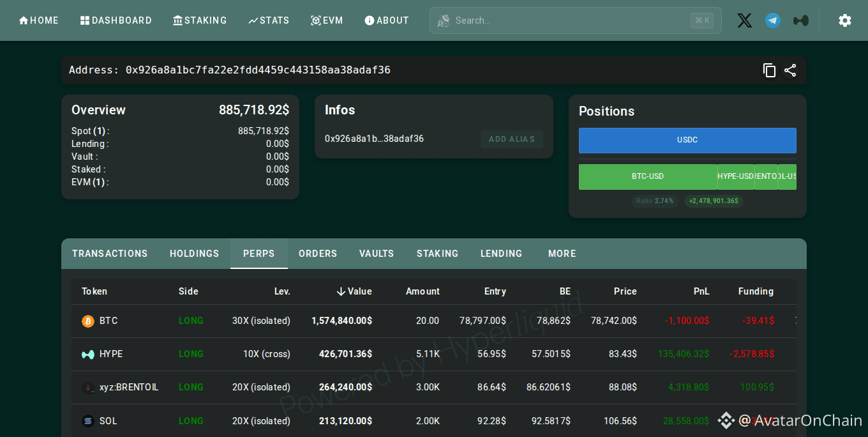Open the More tab menu
The image size is (868, 437).
pyautogui.click(x=562, y=254)
